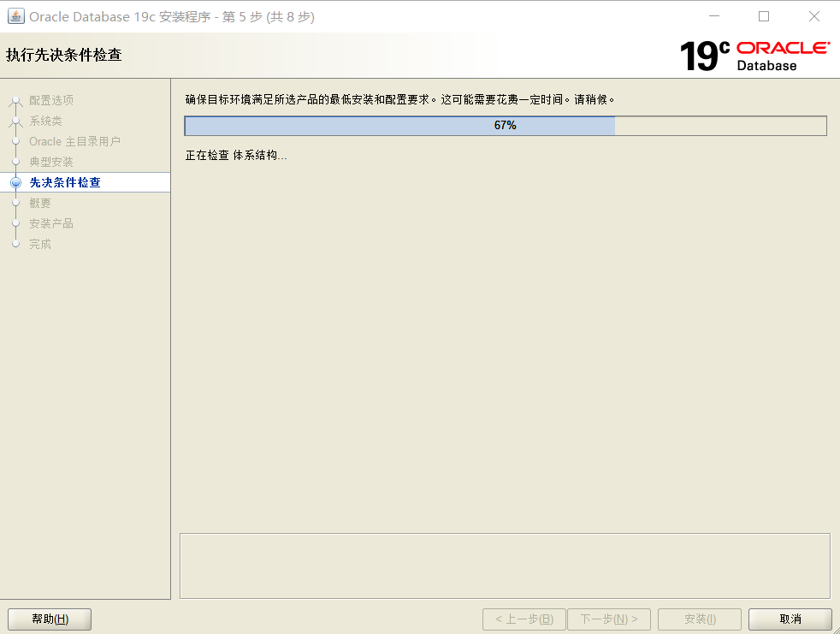The height and width of the screenshot is (634, 840).
Task: Select the 先决条件检查 step
Action: pyautogui.click(x=65, y=182)
